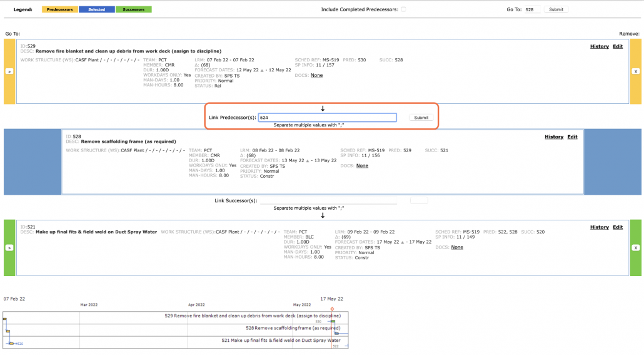Focus the Link Predecessor(s) input field
This screenshot has height=355, width=644.
coord(328,118)
